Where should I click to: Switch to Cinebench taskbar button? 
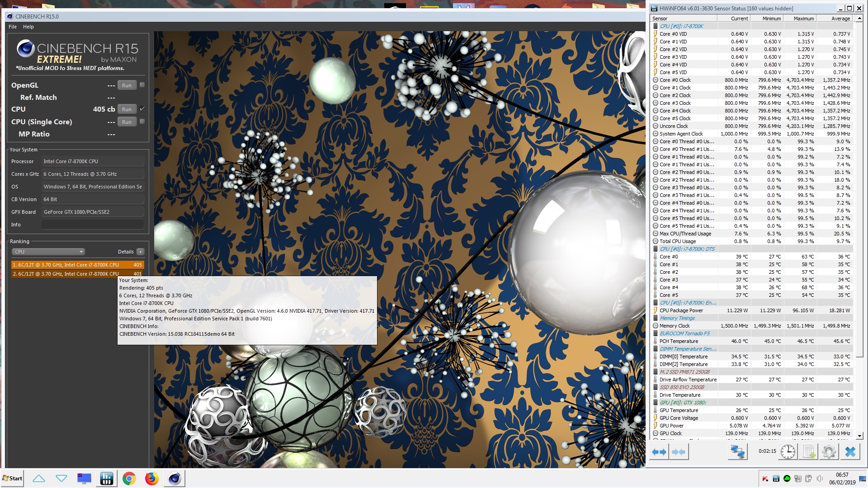coord(175,479)
